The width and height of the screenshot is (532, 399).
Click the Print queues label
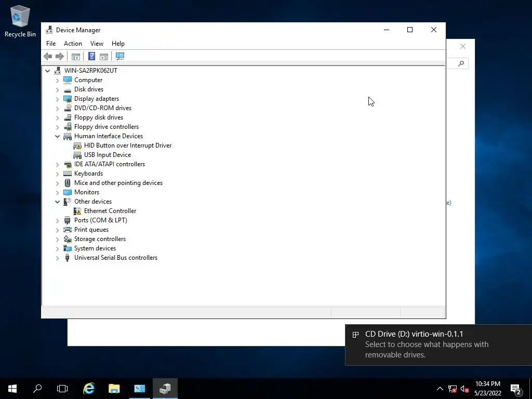(91, 230)
